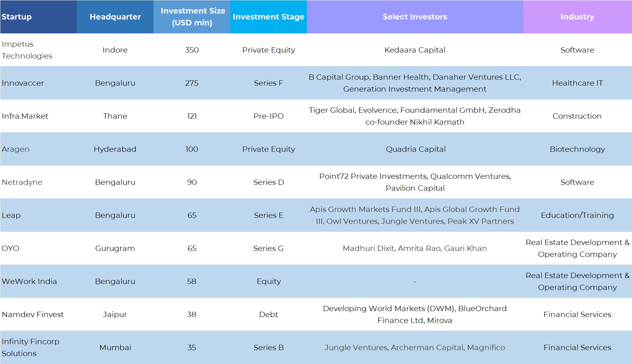Select the Healthcare IT industry cell
The height and width of the screenshot is (364, 632).
click(x=577, y=83)
